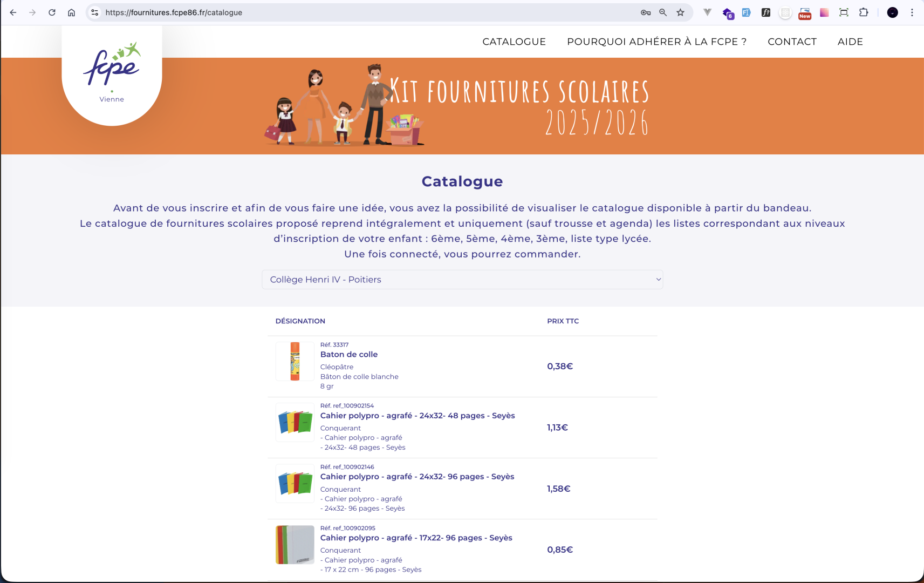
Task: Open the blue FI font identifier extension
Action: (747, 12)
